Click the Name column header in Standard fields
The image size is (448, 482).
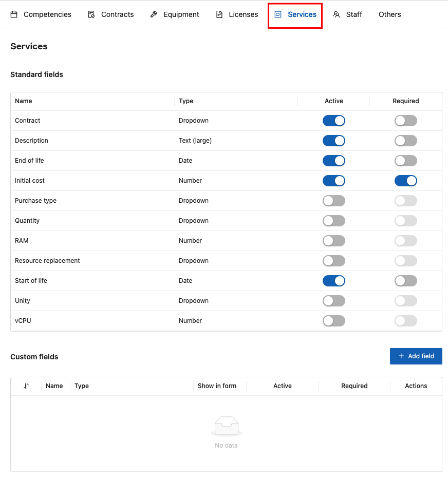tap(24, 101)
